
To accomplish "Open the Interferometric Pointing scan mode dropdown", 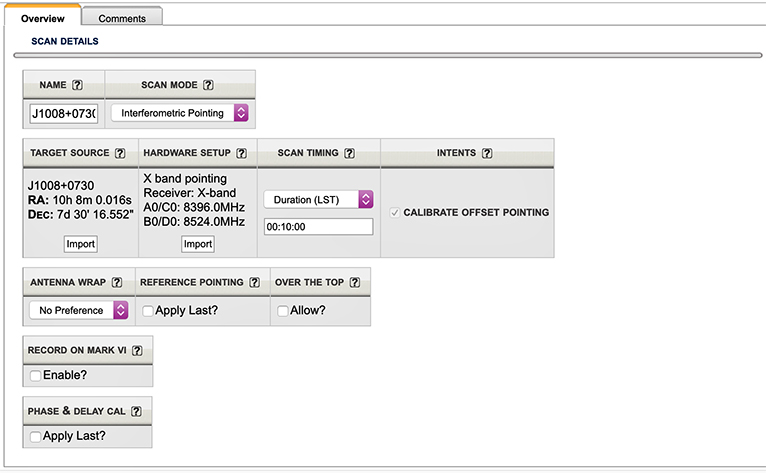I will coord(179,113).
